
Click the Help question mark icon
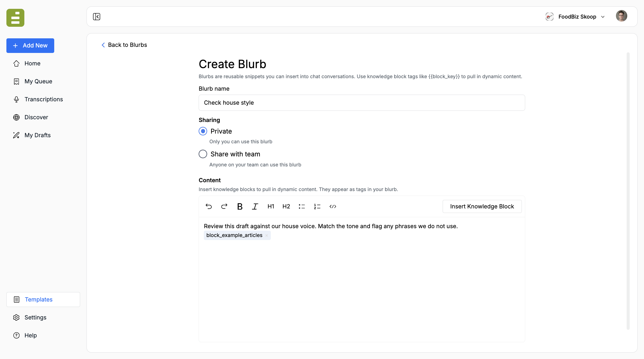(x=16, y=335)
